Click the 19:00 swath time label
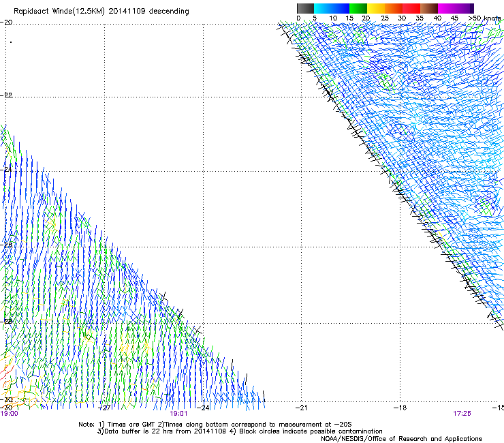 point(10,414)
